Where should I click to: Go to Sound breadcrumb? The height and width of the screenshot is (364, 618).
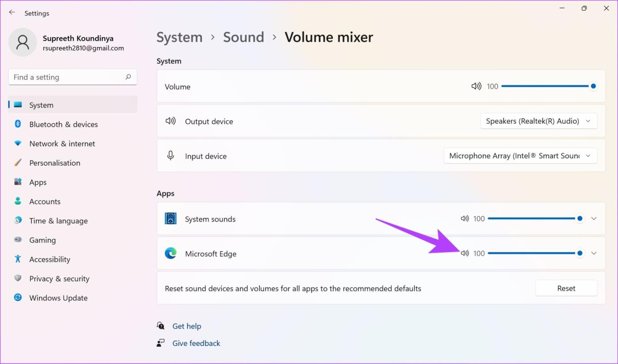tap(243, 37)
